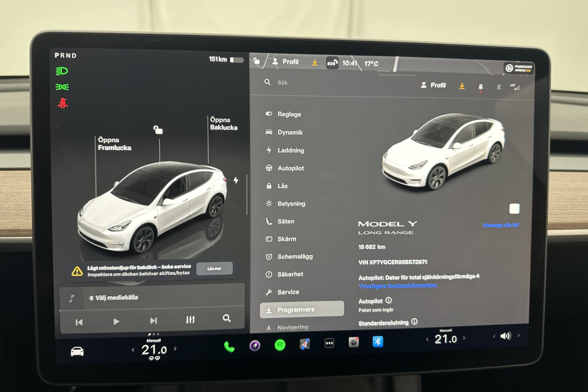Open the phone app in the bottom bar

click(229, 347)
